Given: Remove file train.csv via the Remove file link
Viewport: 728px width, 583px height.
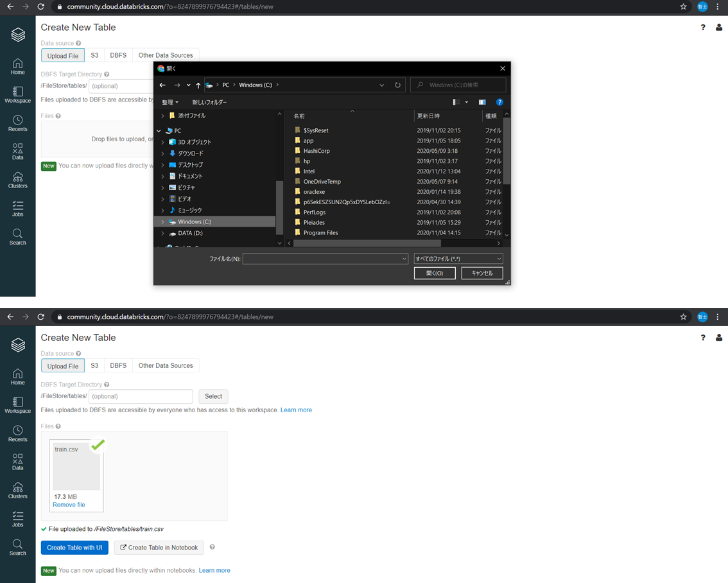Looking at the screenshot, I should (69, 505).
